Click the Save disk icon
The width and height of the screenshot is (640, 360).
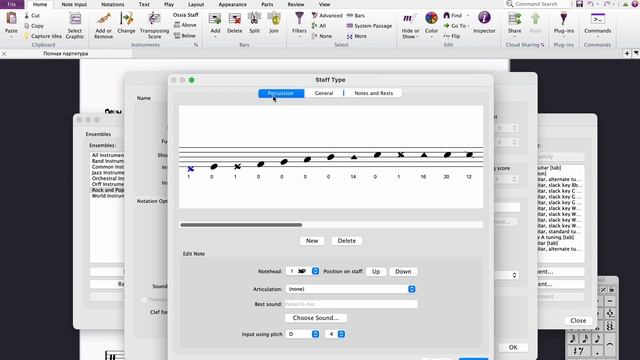(579, 4)
